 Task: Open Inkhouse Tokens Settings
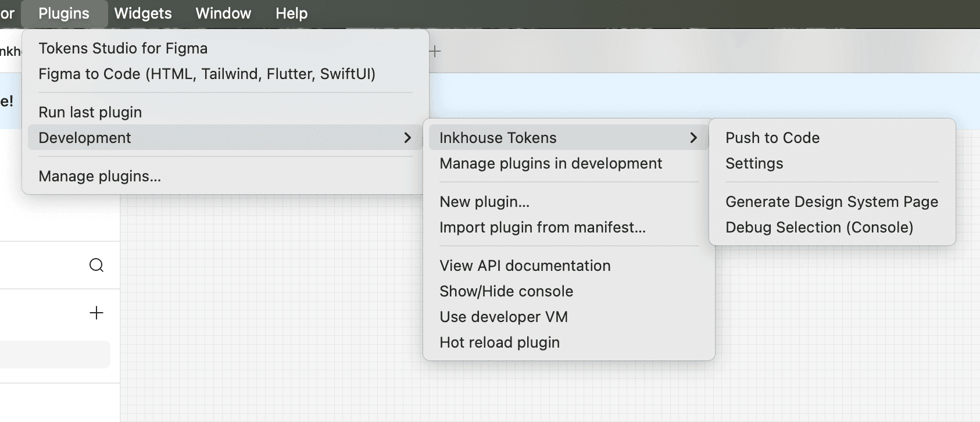tap(832, 163)
